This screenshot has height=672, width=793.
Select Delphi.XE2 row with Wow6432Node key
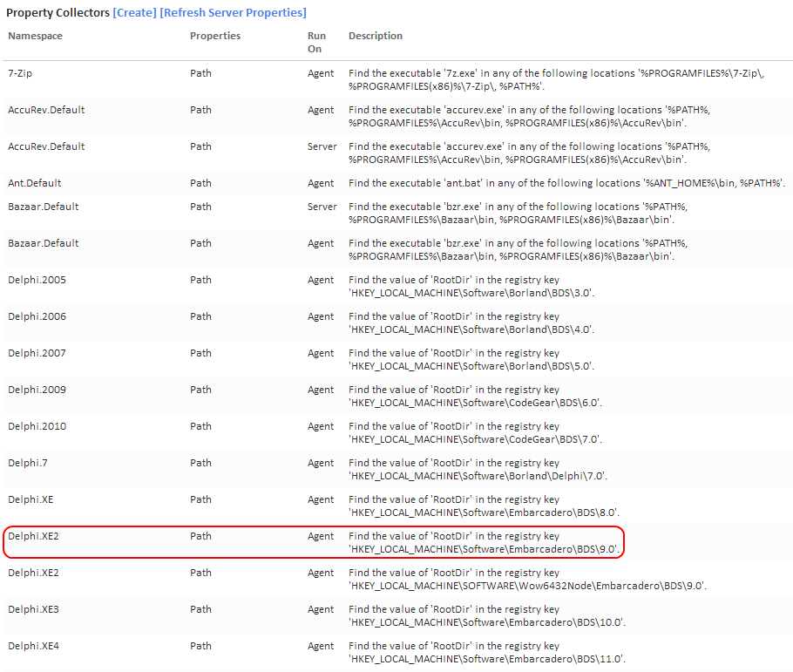point(396,579)
